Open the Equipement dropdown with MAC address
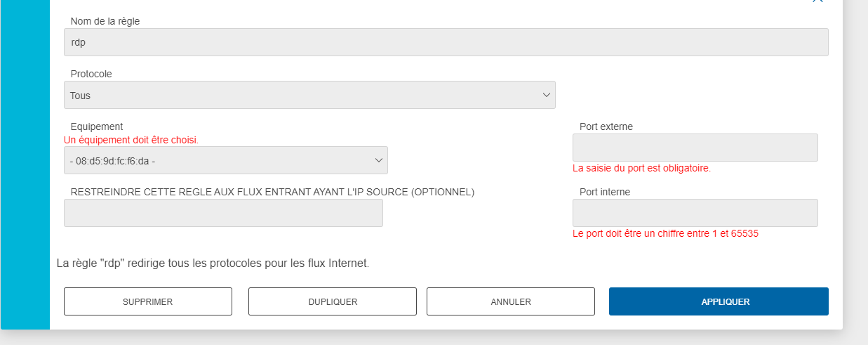 click(226, 160)
